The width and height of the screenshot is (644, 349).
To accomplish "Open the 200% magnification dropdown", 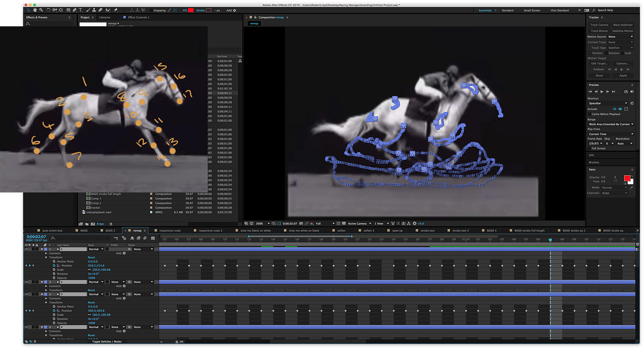I will pyautogui.click(x=263, y=223).
